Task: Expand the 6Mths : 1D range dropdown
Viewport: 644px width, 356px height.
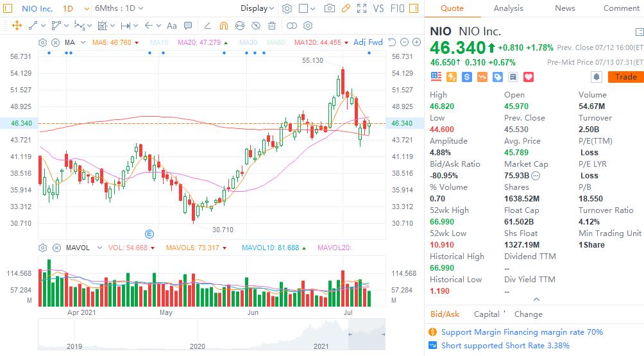Action: pos(119,8)
